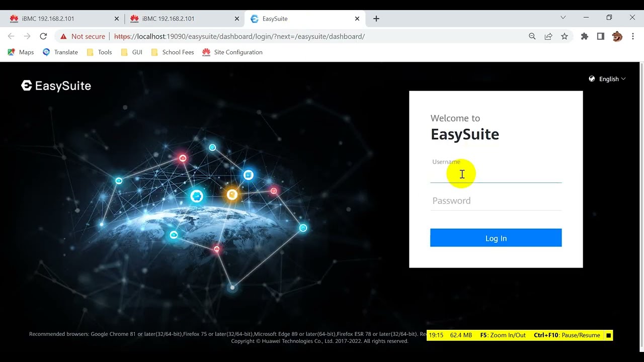Click the Log In button
This screenshot has width=644, height=362.
pyautogui.click(x=496, y=238)
